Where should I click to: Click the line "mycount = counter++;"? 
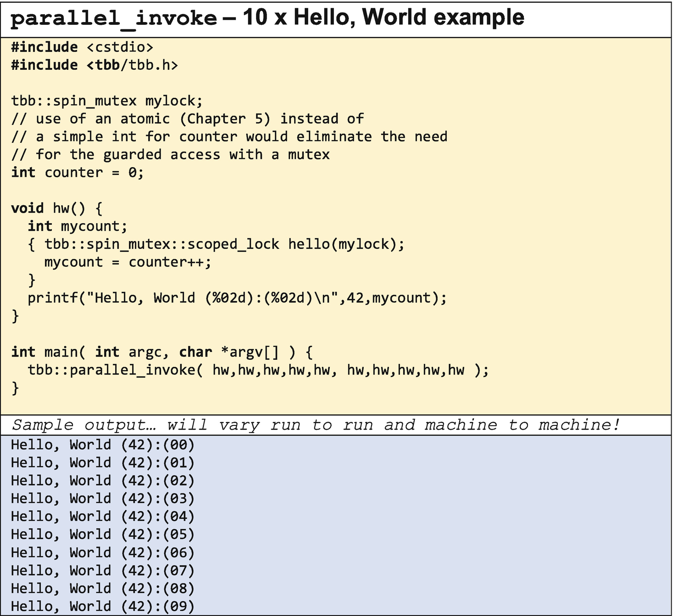(x=128, y=262)
